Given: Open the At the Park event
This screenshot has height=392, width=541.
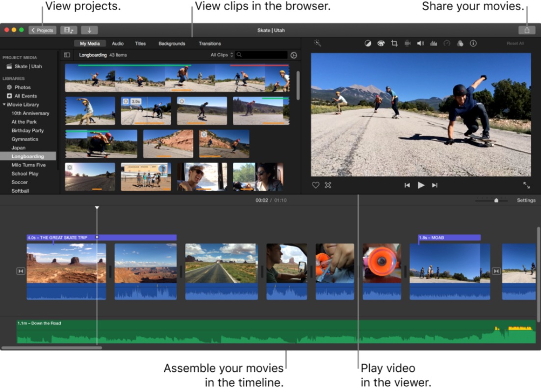Looking at the screenshot, I should pos(24,122).
